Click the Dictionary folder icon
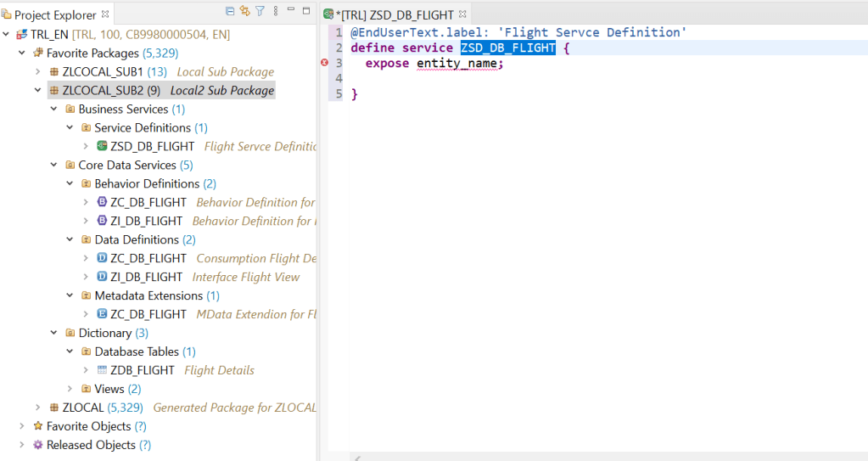868x461 pixels. [70, 333]
